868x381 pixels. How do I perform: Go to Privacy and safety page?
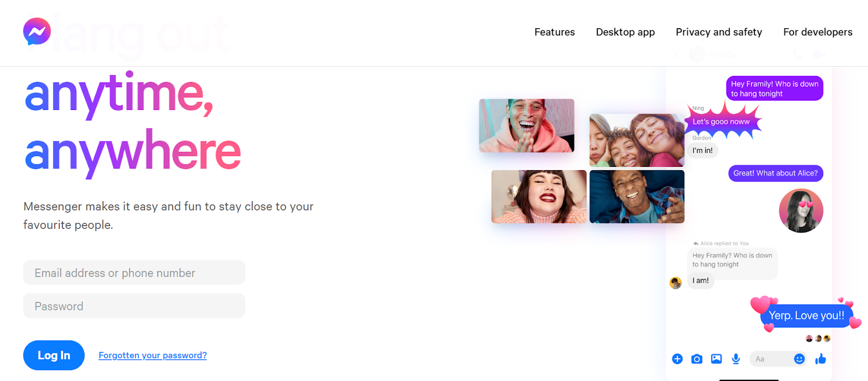pos(719,32)
